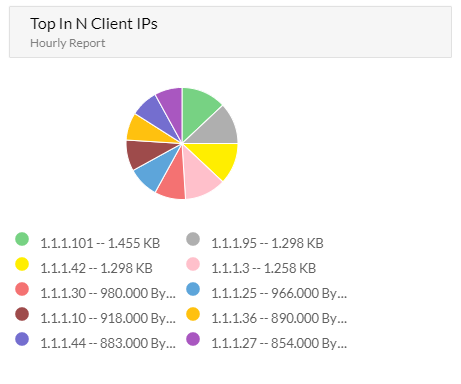Click the '1.1.1.27 -- 854.000 By...' legend entry
The height and width of the screenshot is (384, 461).
point(279,343)
